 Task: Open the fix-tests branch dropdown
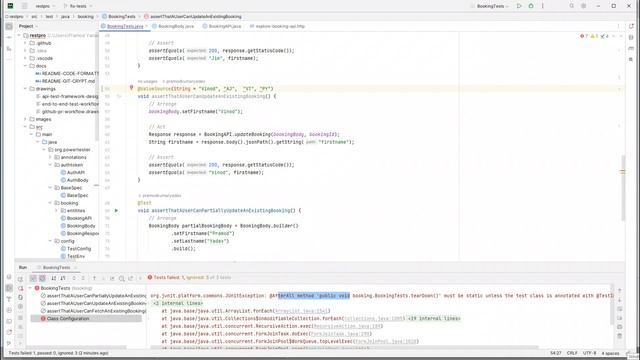click(78, 6)
